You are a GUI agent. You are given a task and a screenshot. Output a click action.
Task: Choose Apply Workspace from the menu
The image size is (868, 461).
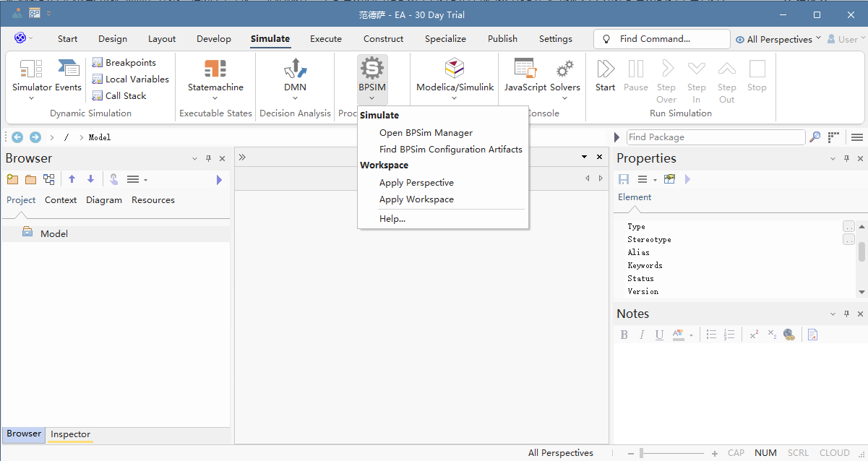point(416,199)
